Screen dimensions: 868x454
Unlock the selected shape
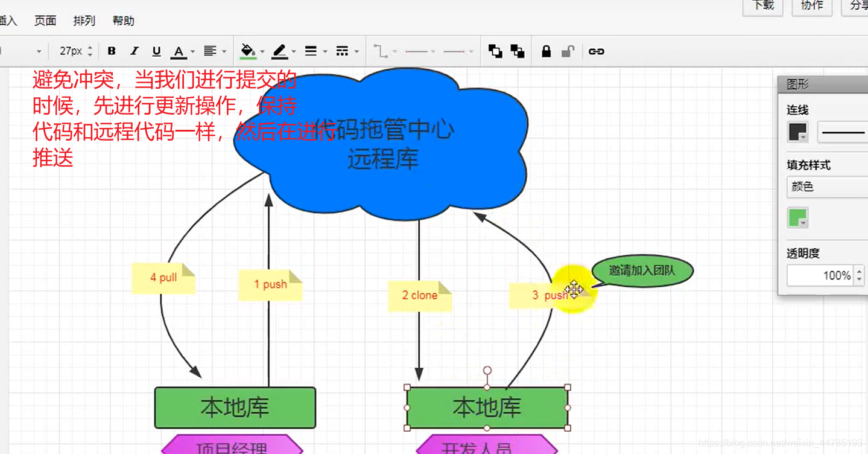(568, 51)
